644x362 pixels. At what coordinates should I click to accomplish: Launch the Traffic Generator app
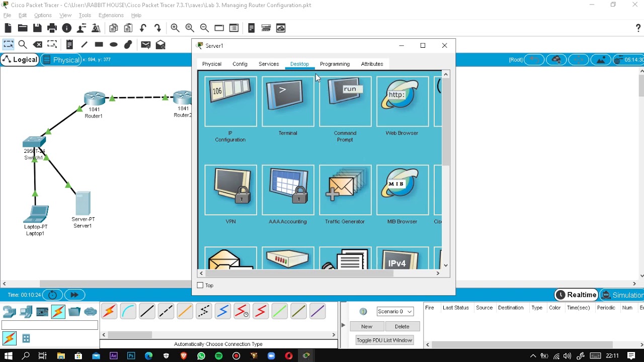click(x=345, y=190)
